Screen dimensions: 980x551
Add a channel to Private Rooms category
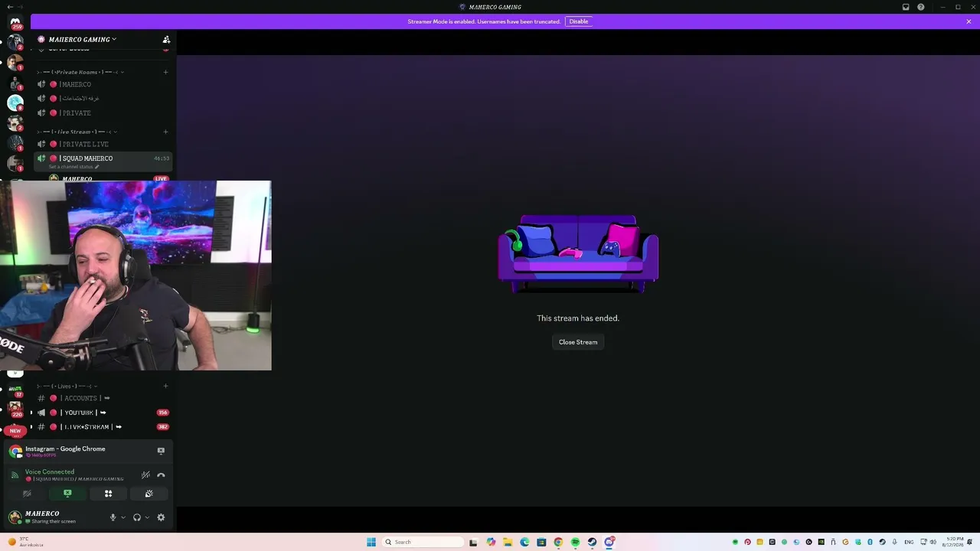click(x=165, y=72)
